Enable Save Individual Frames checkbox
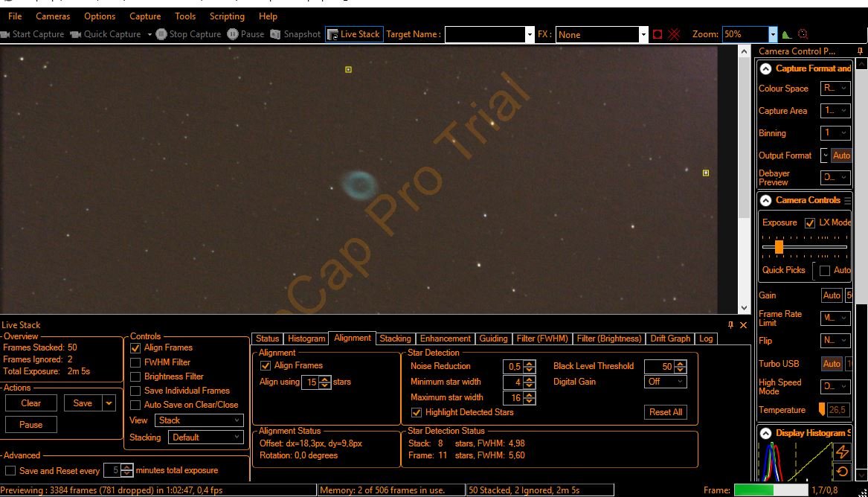868x497 pixels. click(135, 391)
